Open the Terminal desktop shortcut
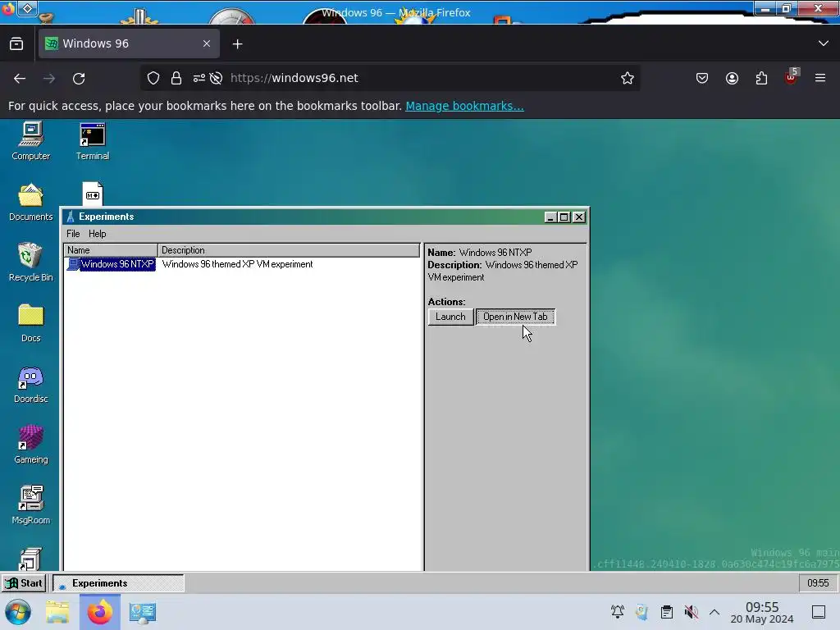 click(93, 140)
